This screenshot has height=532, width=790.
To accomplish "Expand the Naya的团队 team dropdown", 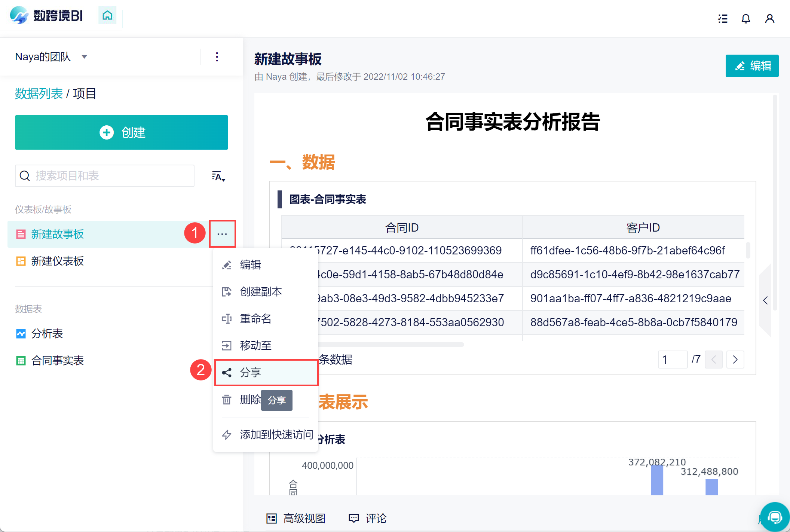I will 85,57.
